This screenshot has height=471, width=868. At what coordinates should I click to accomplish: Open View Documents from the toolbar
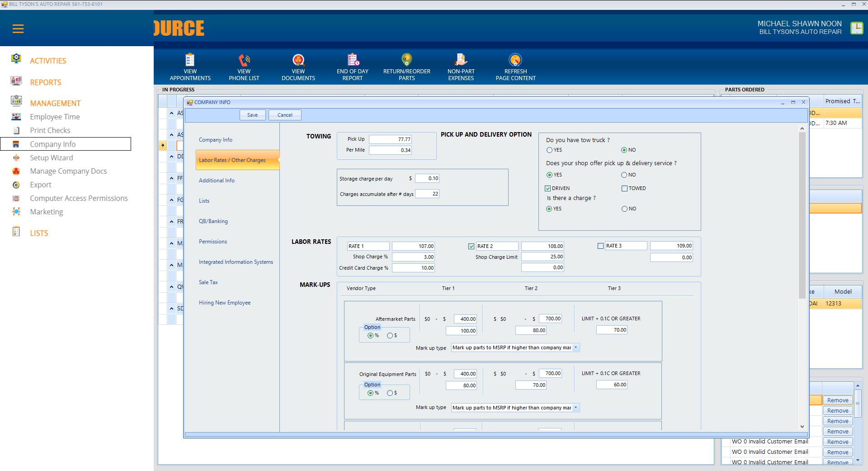click(x=298, y=60)
